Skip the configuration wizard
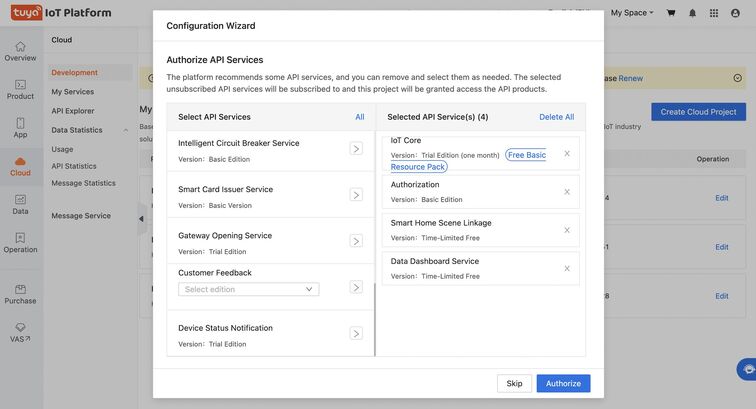Viewport: 756px width, 409px height. (x=514, y=383)
